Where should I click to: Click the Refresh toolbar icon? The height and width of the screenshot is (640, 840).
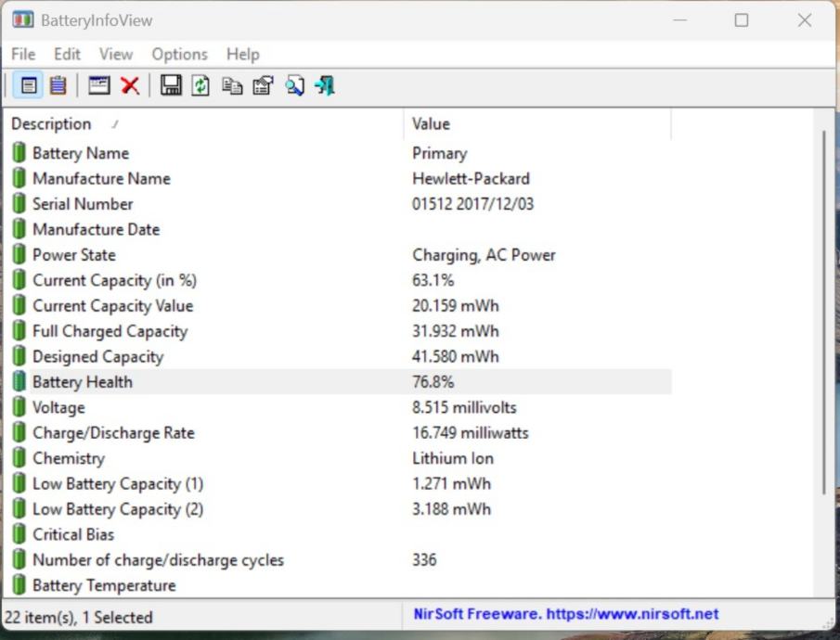(200, 85)
